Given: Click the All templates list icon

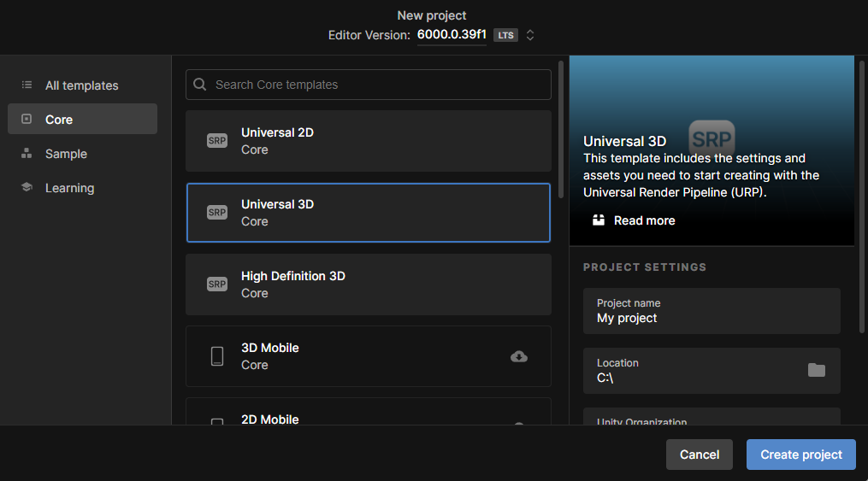Looking at the screenshot, I should [x=27, y=85].
